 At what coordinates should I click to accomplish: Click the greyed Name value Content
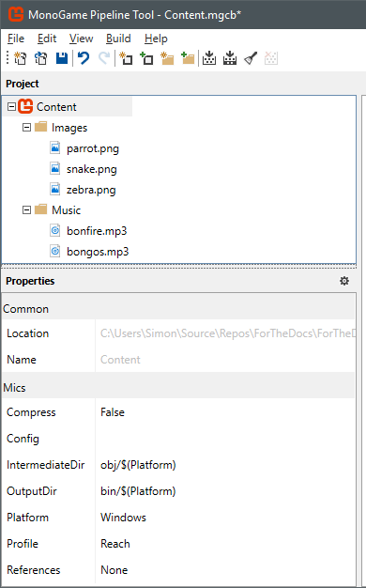point(120,360)
